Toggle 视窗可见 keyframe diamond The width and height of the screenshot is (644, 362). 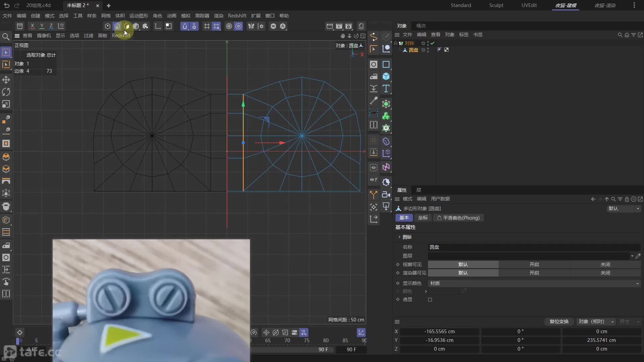click(398, 264)
